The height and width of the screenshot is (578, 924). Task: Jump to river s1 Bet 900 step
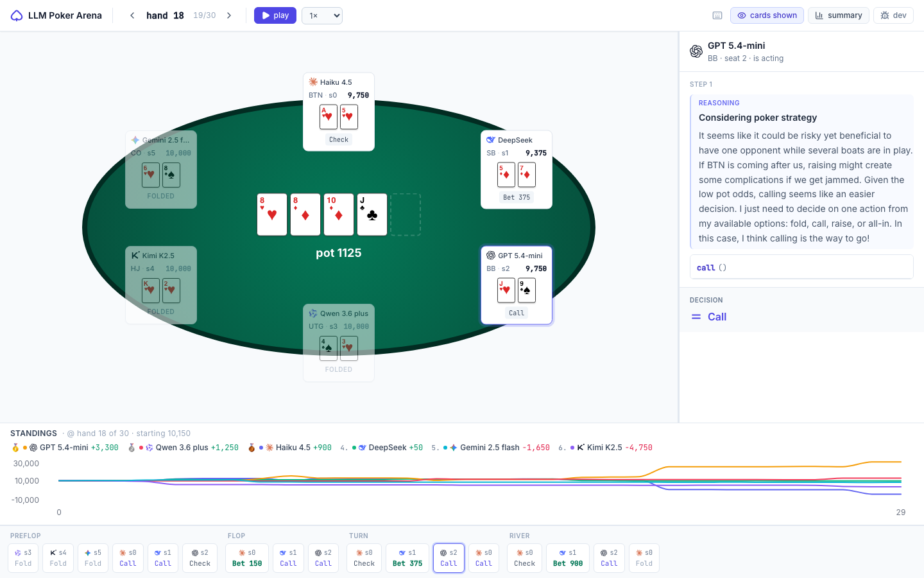click(x=568, y=557)
